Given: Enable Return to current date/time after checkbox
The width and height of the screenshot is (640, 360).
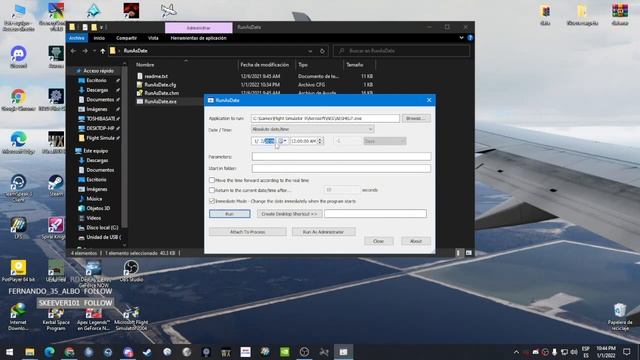Looking at the screenshot, I should click(x=212, y=190).
